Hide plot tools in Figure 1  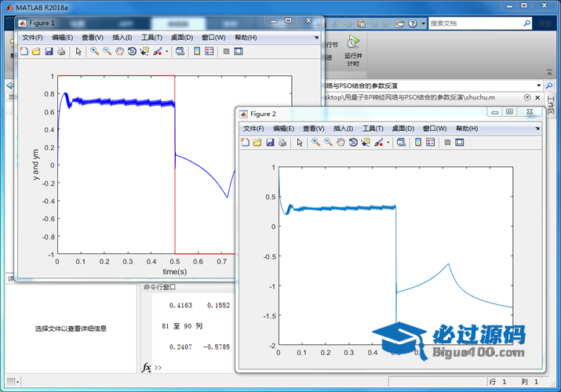(226, 52)
